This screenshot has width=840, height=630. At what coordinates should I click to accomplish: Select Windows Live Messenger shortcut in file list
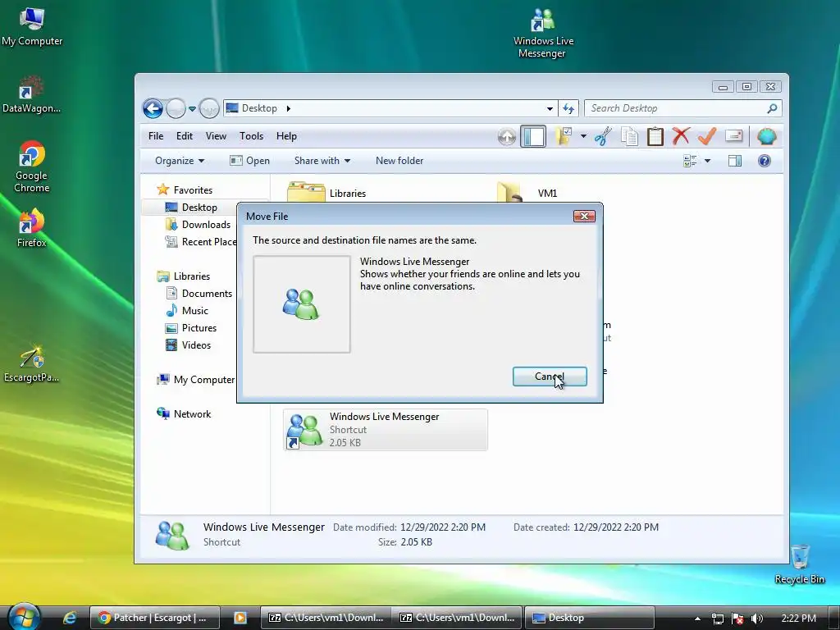coord(386,430)
